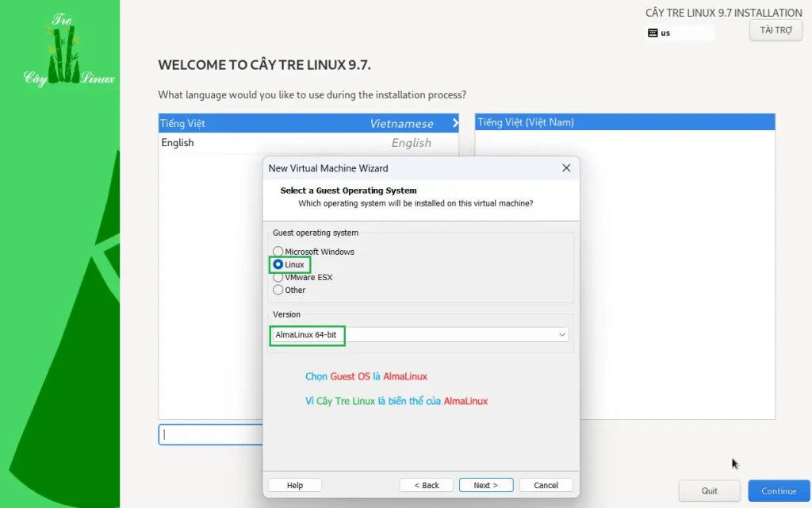This screenshot has height=508, width=812.
Task: Click Continue in the installer
Action: [x=779, y=491]
